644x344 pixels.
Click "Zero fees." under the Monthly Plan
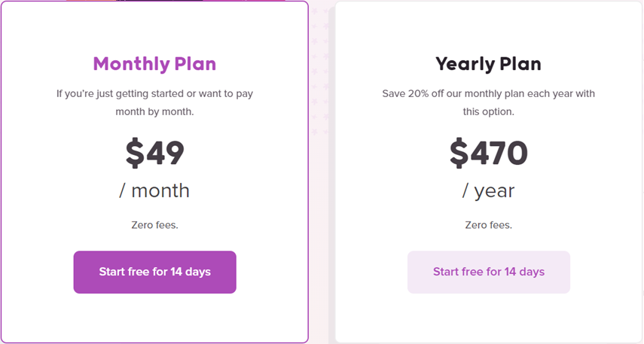(155, 225)
